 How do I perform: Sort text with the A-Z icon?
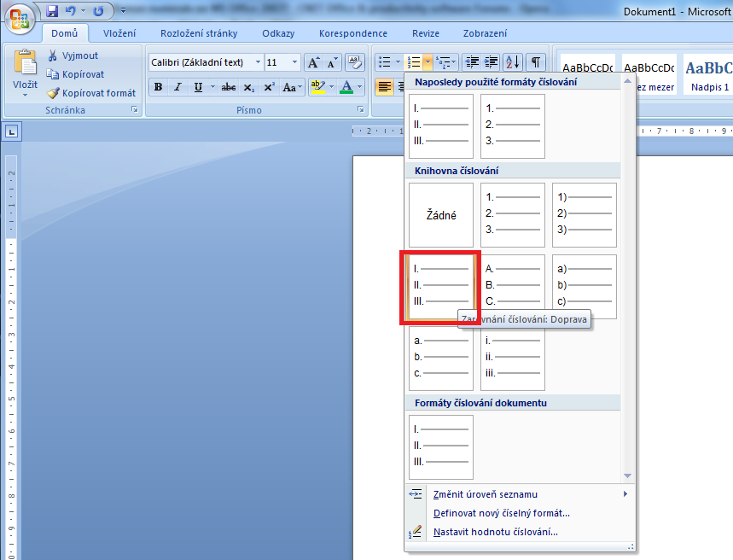click(512, 61)
